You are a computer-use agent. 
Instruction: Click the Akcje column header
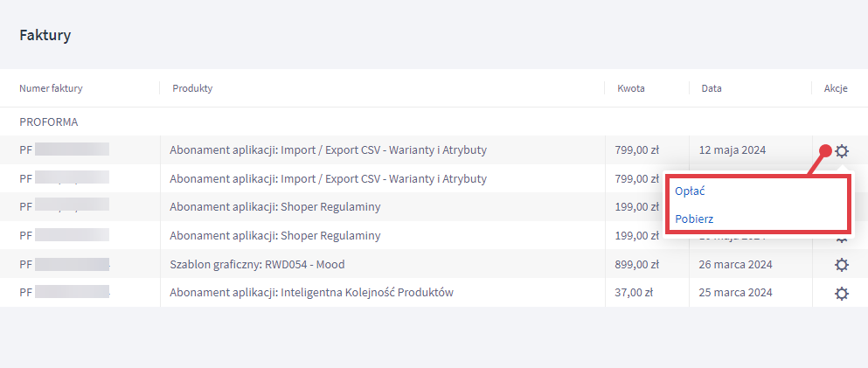click(x=836, y=88)
